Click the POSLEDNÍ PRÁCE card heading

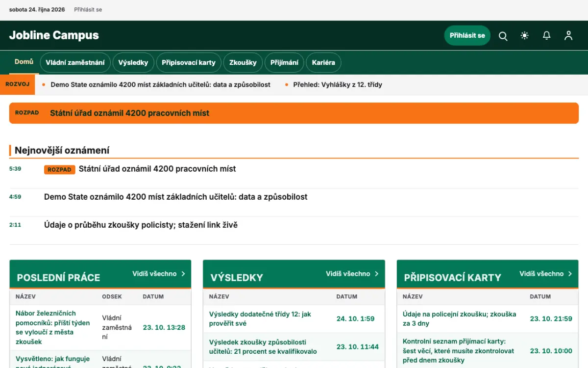58,278
